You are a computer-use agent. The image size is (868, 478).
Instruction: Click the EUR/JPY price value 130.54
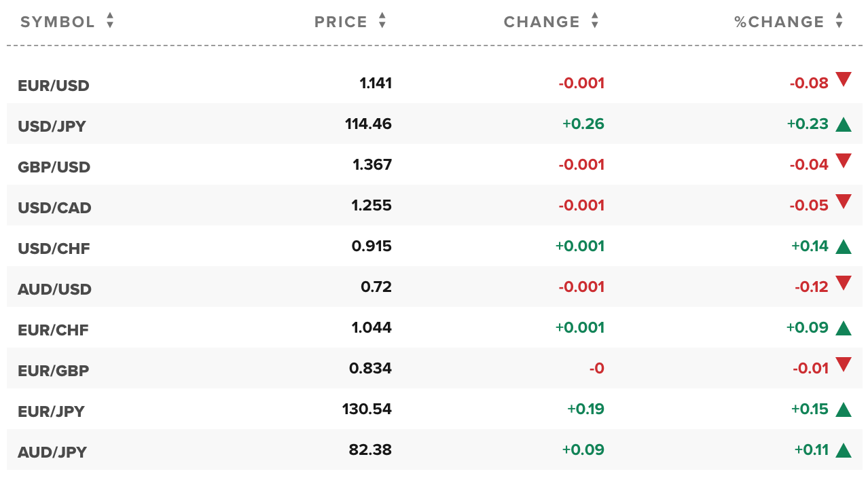367,409
